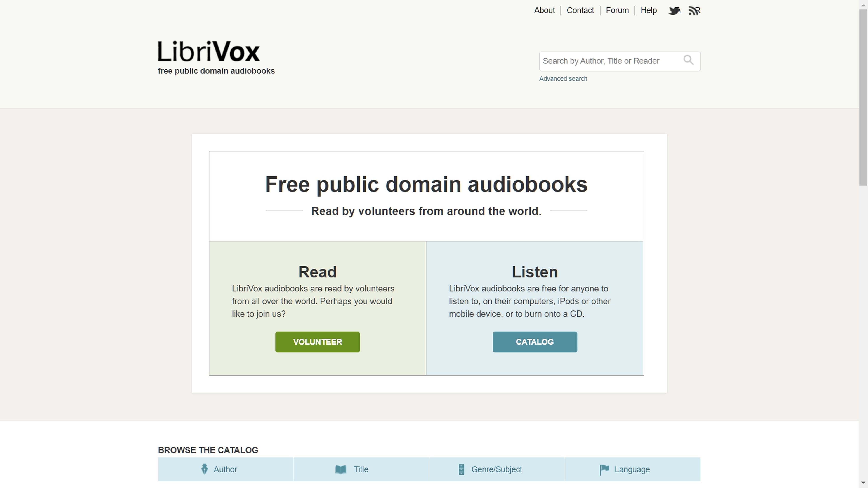Click the pen icon beside Author
The image size is (868, 488).
click(204, 469)
